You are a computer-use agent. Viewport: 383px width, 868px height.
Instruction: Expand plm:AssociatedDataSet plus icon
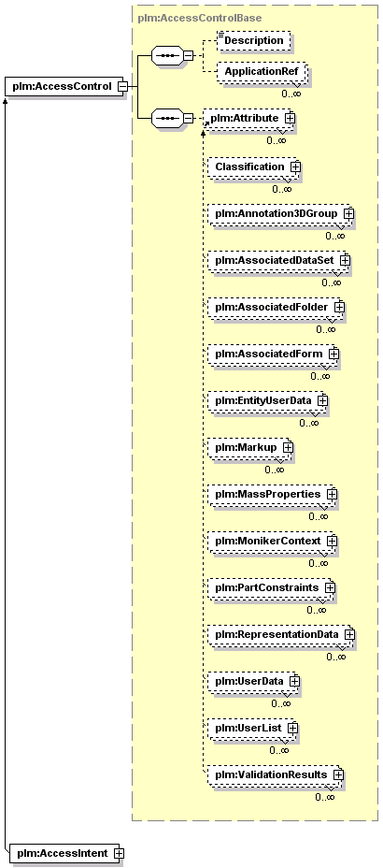click(x=345, y=260)
